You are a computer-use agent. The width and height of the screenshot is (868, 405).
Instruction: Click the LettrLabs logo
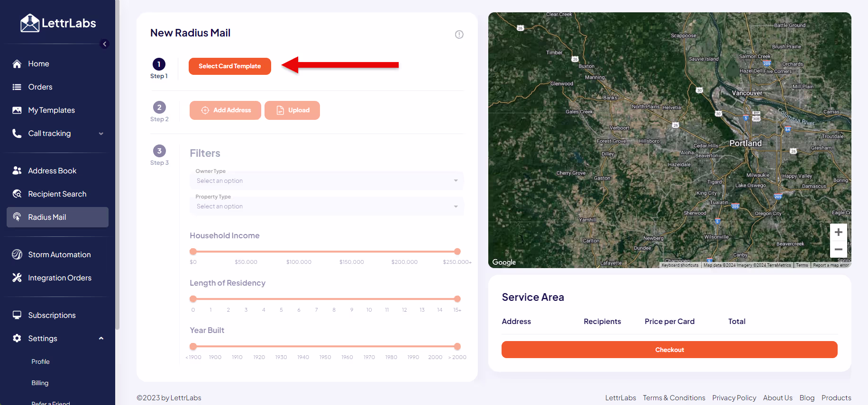coord(58,23)
